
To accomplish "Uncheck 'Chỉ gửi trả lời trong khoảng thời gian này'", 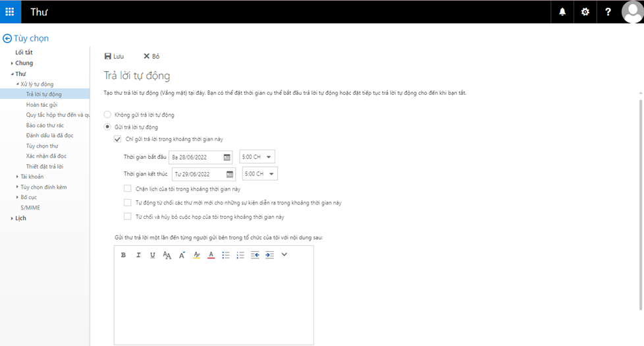I will click(118, 139).
